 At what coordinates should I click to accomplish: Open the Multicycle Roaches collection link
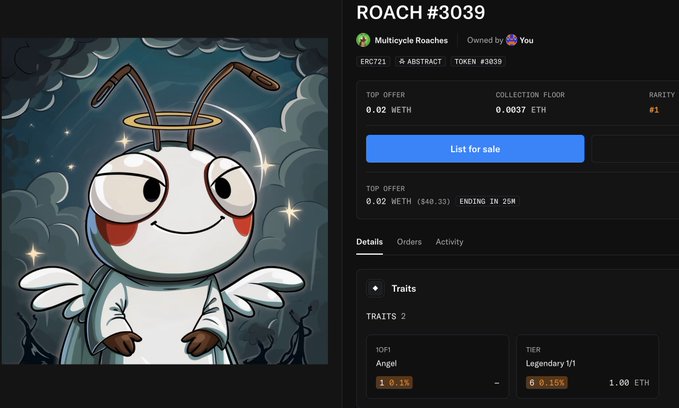[411, 40]
